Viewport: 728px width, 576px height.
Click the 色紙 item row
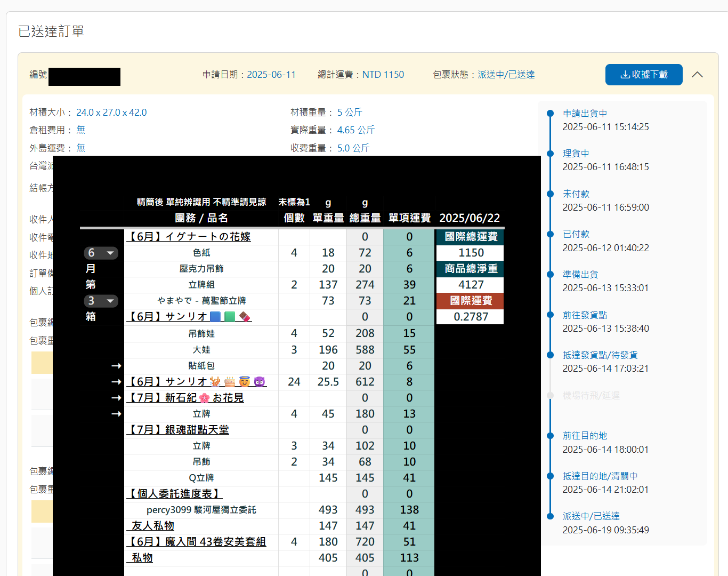click(201, 253)
